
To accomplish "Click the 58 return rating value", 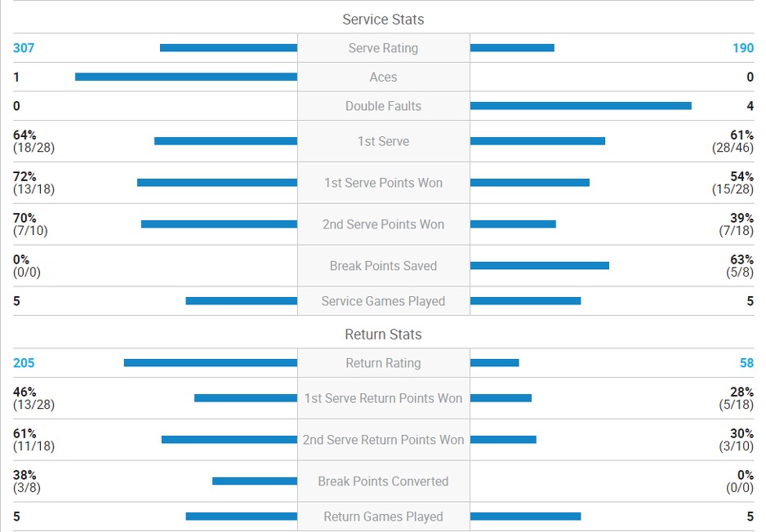I will 746,363.
